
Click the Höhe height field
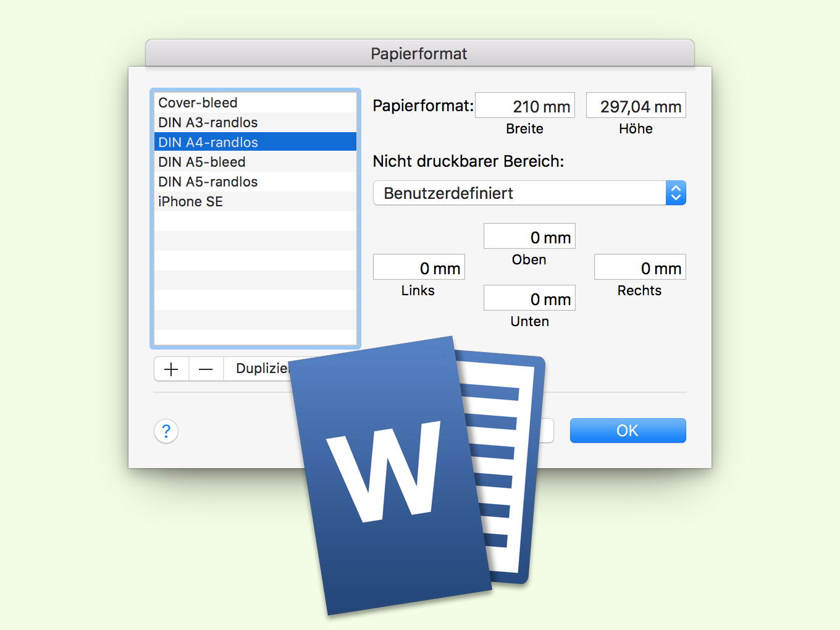pos(636,106)
